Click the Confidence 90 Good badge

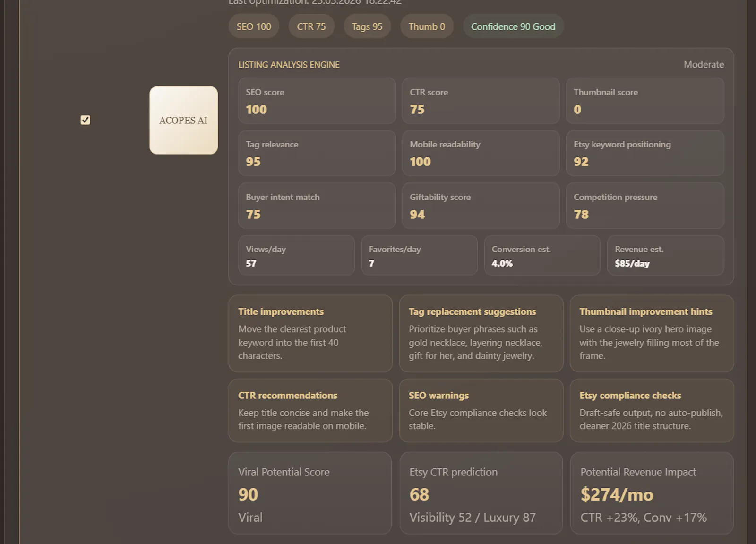point(513,26)
